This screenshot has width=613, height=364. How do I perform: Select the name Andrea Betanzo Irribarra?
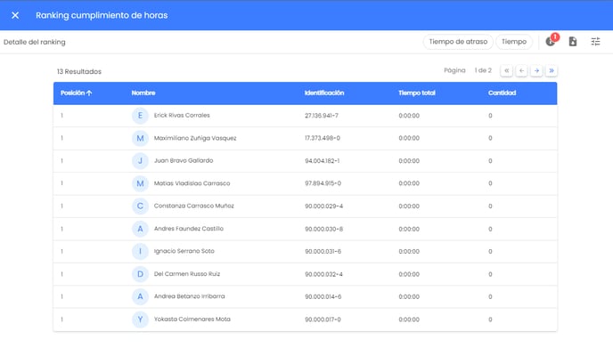pos(189,296)
